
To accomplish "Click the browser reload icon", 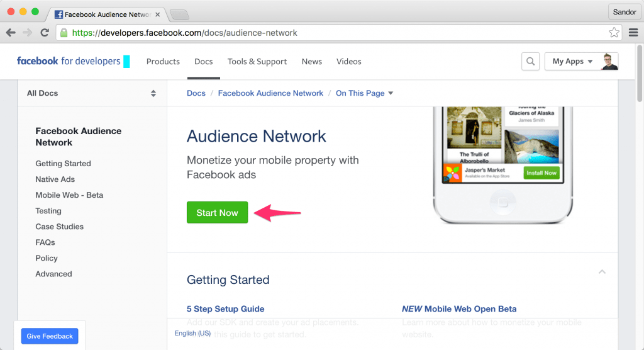I will 45,33.
